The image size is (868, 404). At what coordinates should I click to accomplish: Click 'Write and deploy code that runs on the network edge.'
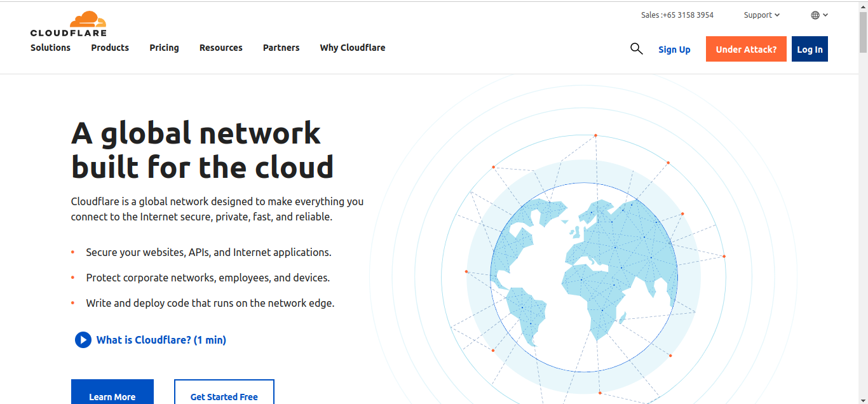point(210,303)
